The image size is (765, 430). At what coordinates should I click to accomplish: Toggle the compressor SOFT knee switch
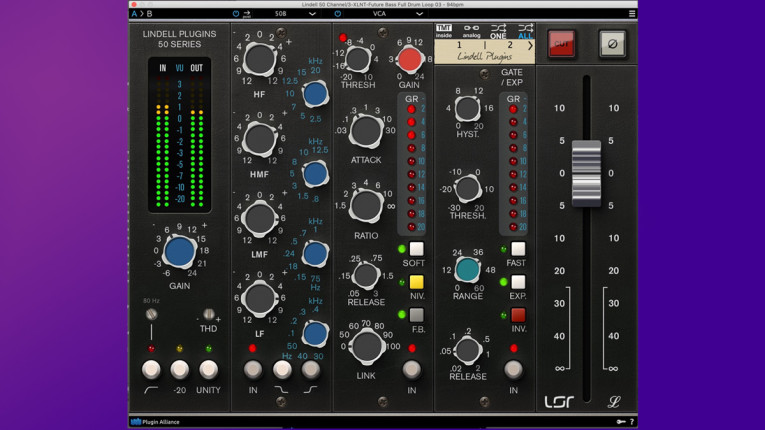click(416, 249)
